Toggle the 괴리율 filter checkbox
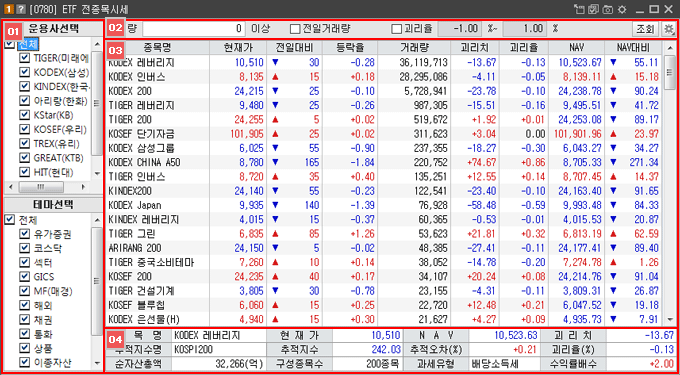Screen dimensions: 680x375 coord(396,29)
